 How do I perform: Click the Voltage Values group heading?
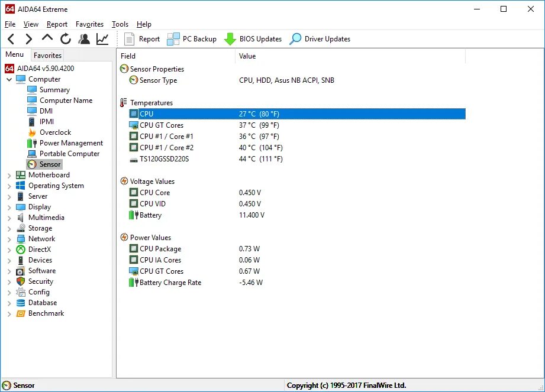coord(147,182)
